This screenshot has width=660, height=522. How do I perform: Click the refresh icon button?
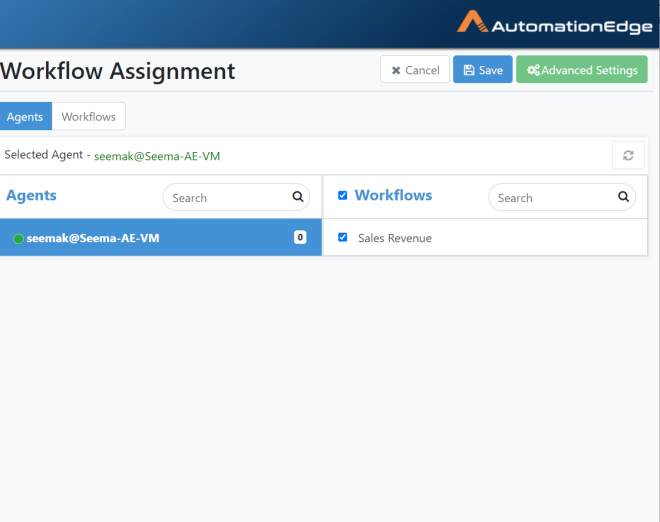(628, 155)
